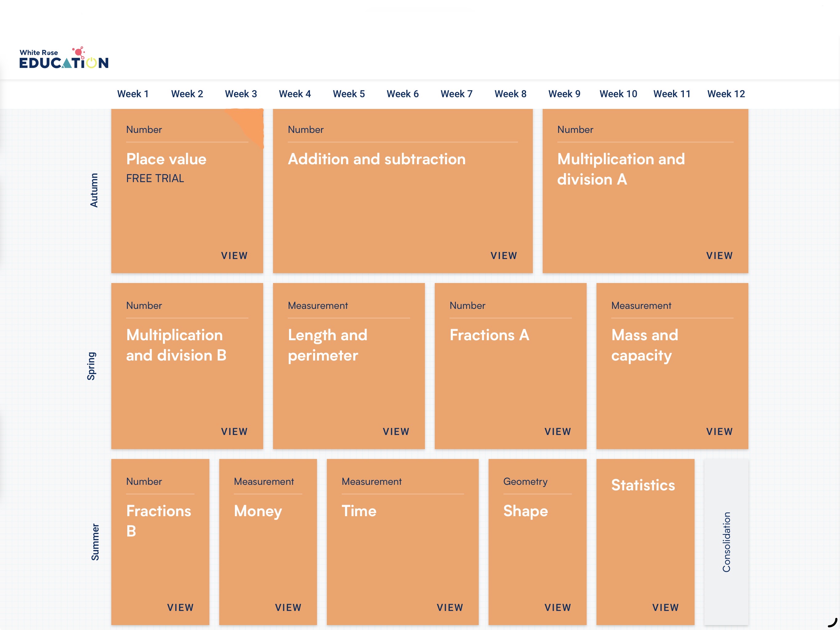This screenshot has width=840, height=630.
Task: Open the Multiplication and division B card
Action: pyautogui.click(x=176, y=345)
